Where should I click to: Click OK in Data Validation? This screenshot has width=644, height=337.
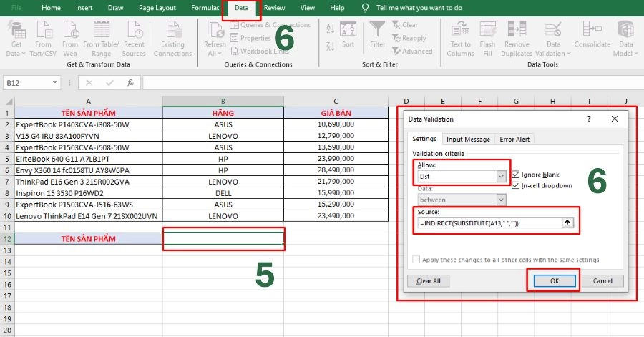pos(555,280)
